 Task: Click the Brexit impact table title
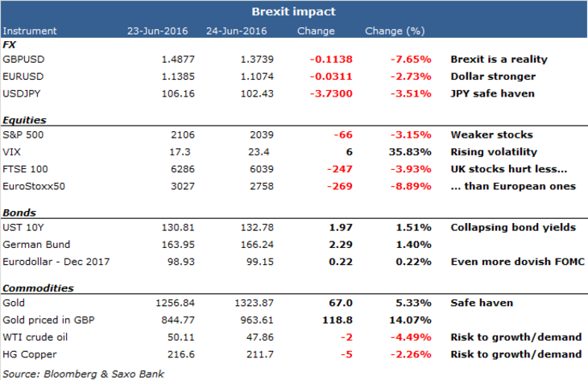click(293, 12)
